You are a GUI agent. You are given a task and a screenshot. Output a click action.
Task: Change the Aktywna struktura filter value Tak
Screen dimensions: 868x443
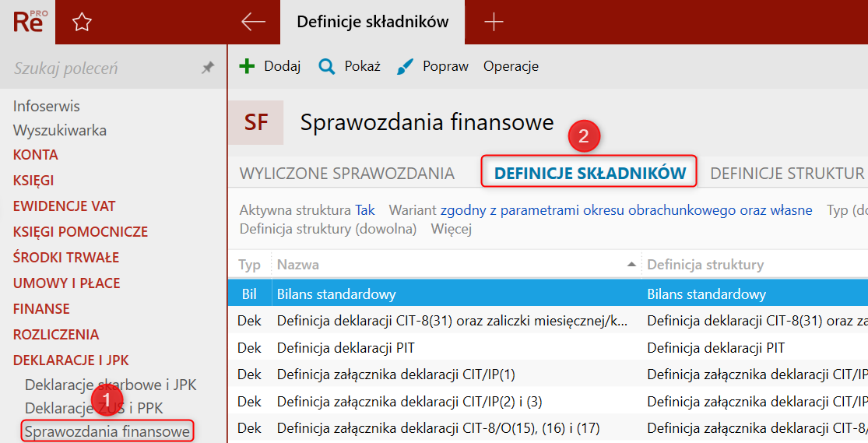[x=365, y=210]
